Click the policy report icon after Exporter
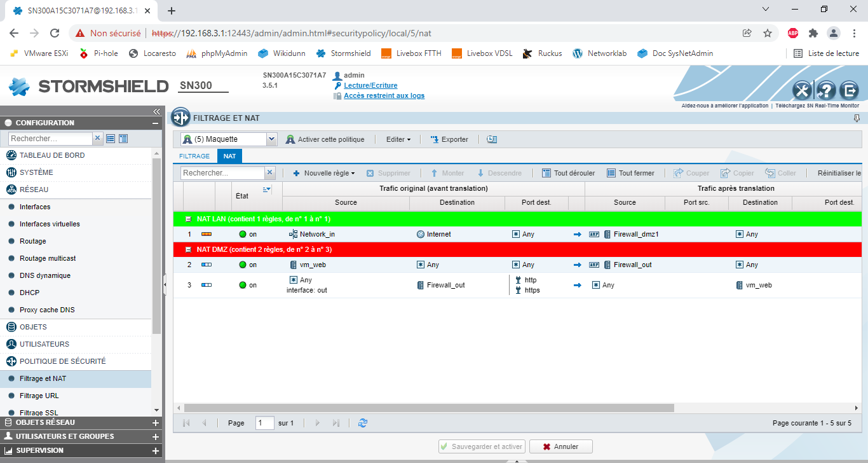Image resolution: width=868 pixels, height=463 pixels. point(492,139)
